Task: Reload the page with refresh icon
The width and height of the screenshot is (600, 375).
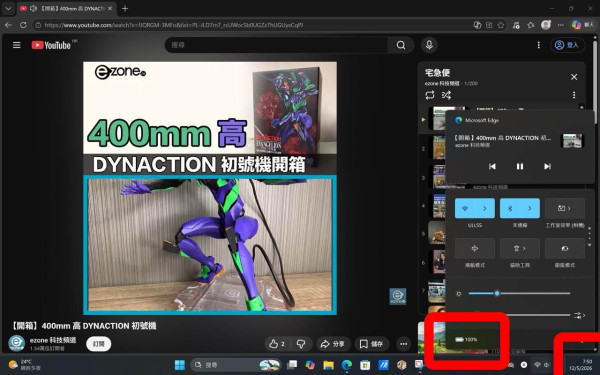Action: click(x=23, y=25)
